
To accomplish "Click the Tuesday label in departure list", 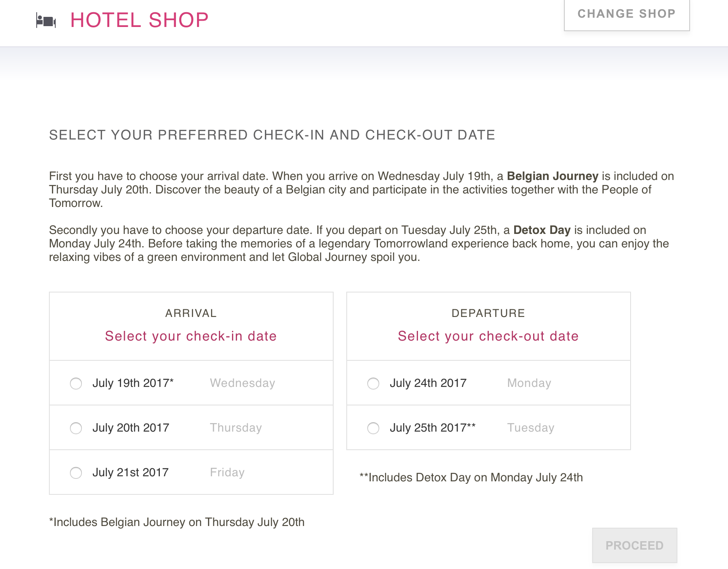I will [531, 428].
